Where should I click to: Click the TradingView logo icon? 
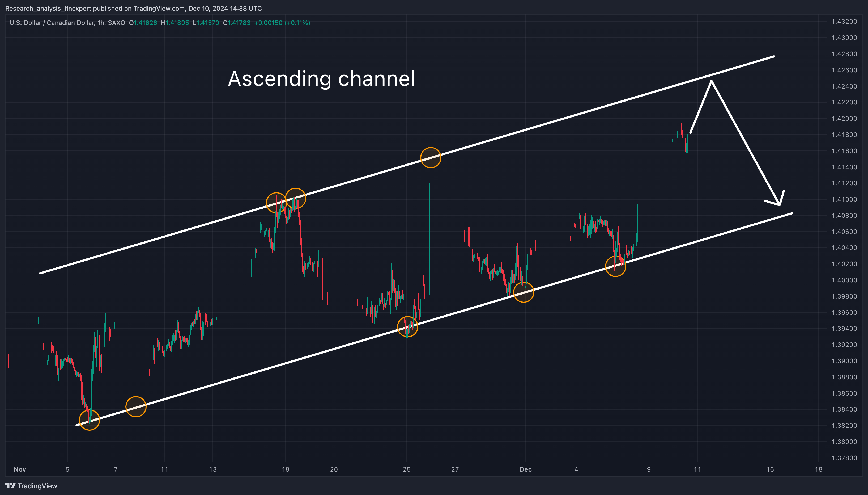(x=11, y=485)
